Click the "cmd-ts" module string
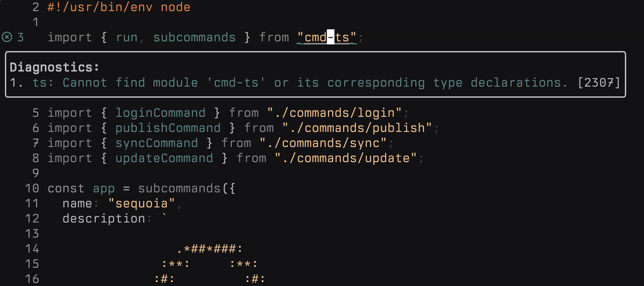The height and width of the screenshot is (286, 644). pyautogui.click(x=327, y=38)
